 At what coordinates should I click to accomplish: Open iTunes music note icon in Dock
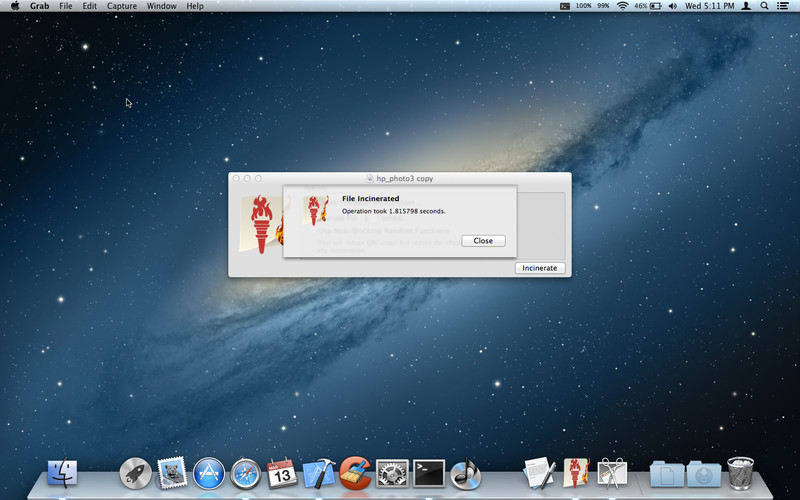[465, 473]
